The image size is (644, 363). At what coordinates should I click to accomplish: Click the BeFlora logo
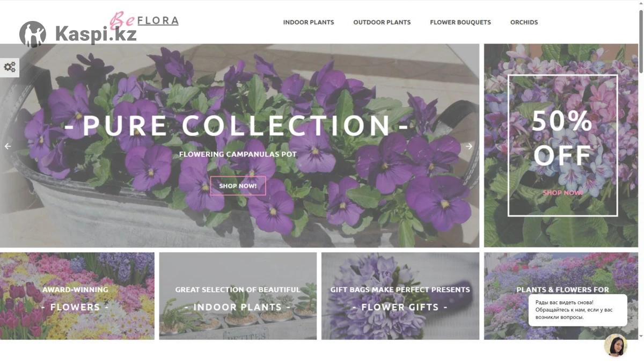pos(144,21)
